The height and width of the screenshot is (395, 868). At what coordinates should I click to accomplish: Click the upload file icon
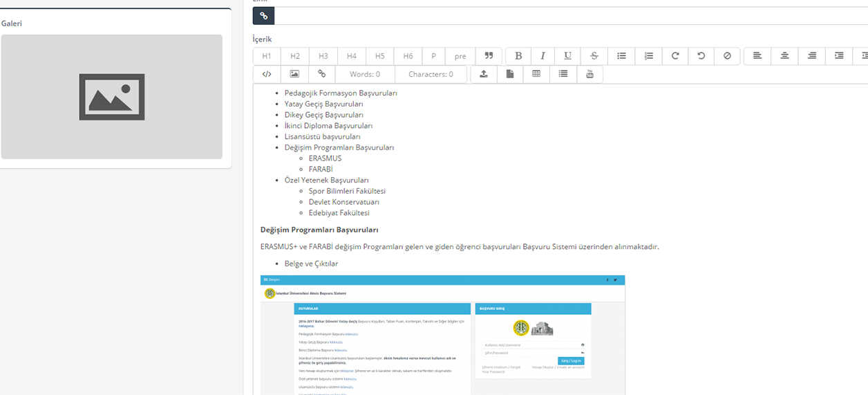(x=484, y=74)
